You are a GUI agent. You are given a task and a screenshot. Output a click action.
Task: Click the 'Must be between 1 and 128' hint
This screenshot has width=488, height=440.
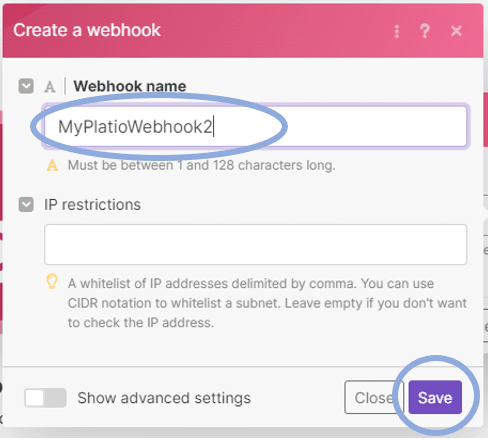pos(201,165)
